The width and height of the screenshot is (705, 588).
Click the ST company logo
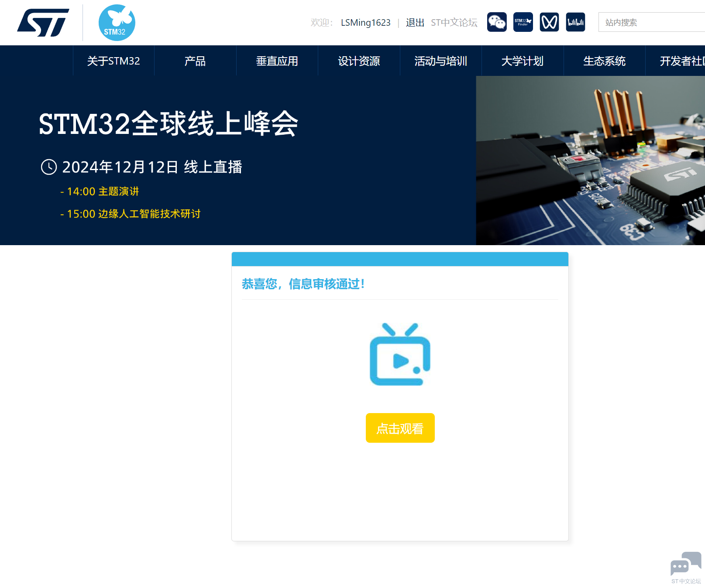tap(43, 23)
